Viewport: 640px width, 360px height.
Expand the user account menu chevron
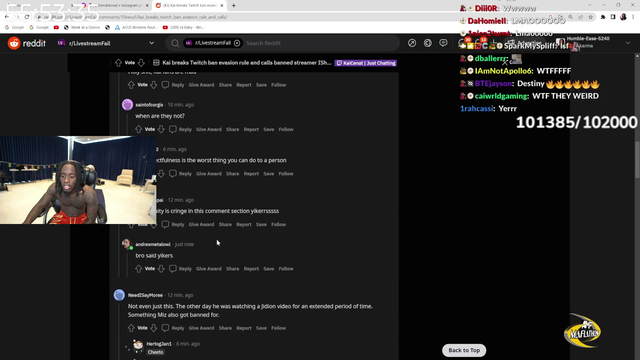tap(628, 43)
